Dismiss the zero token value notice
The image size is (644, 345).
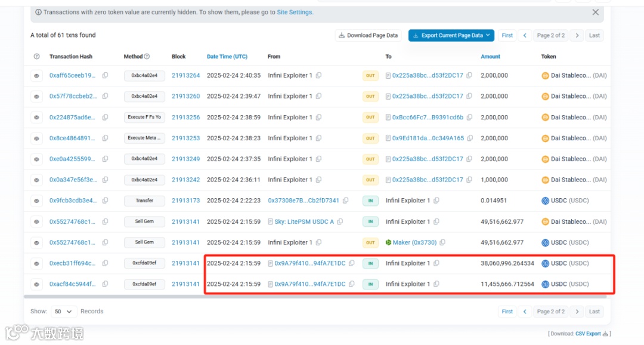pos(596,13)
